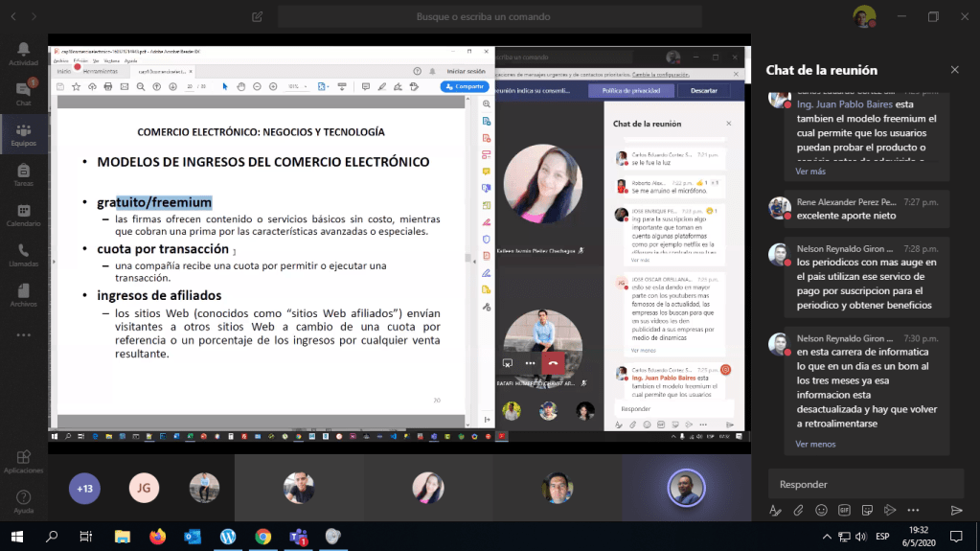980x551 pixels.
Task: Open the text format options icon
Action: point(775,510)
